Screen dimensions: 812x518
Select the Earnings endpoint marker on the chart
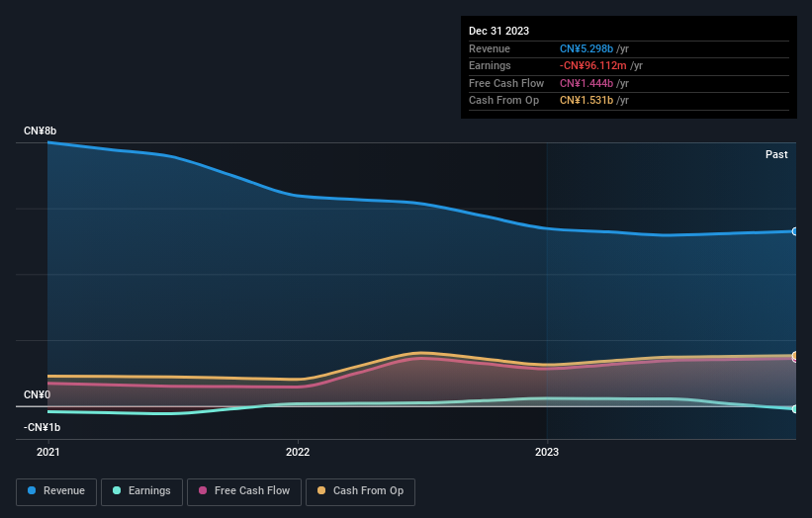[x=795, y=409]
